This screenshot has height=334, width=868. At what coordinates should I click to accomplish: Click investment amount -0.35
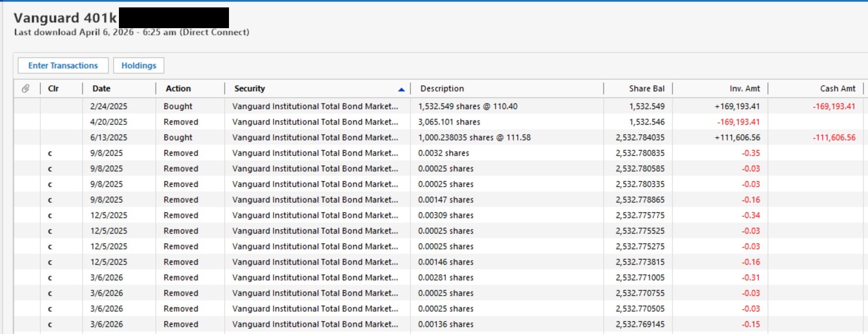[751, 153]
